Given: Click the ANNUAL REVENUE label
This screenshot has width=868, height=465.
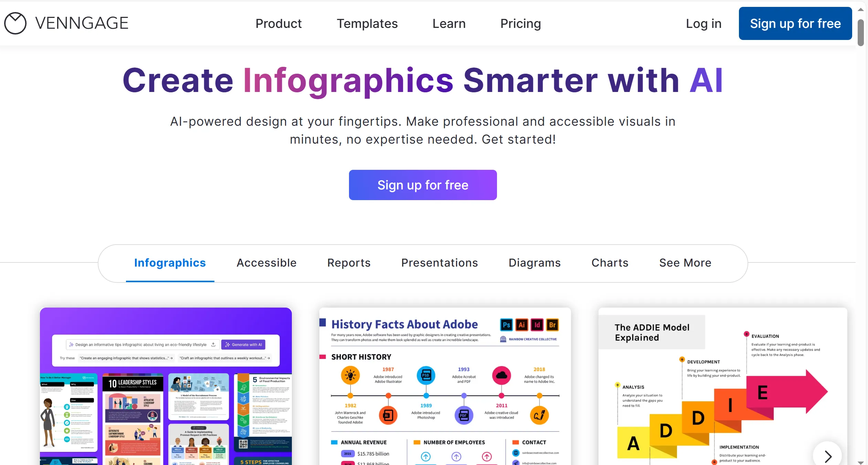Looking at the screenshot, I should [x=363, y=442].
